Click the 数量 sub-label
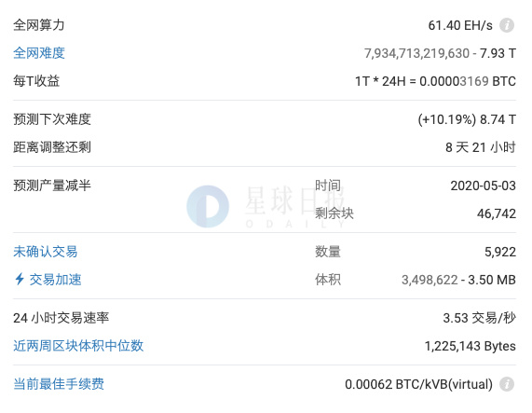 [328, 252]
